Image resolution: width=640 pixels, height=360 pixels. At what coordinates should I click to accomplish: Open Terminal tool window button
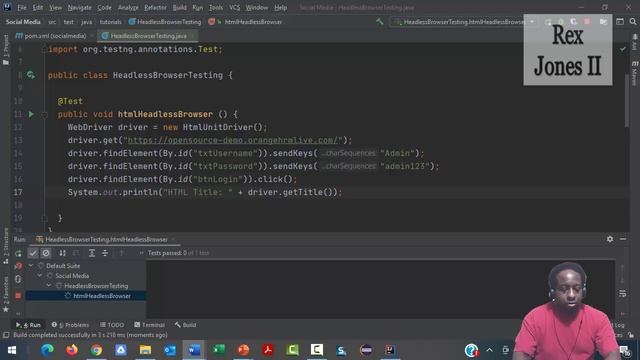click(x=149, y=325)
